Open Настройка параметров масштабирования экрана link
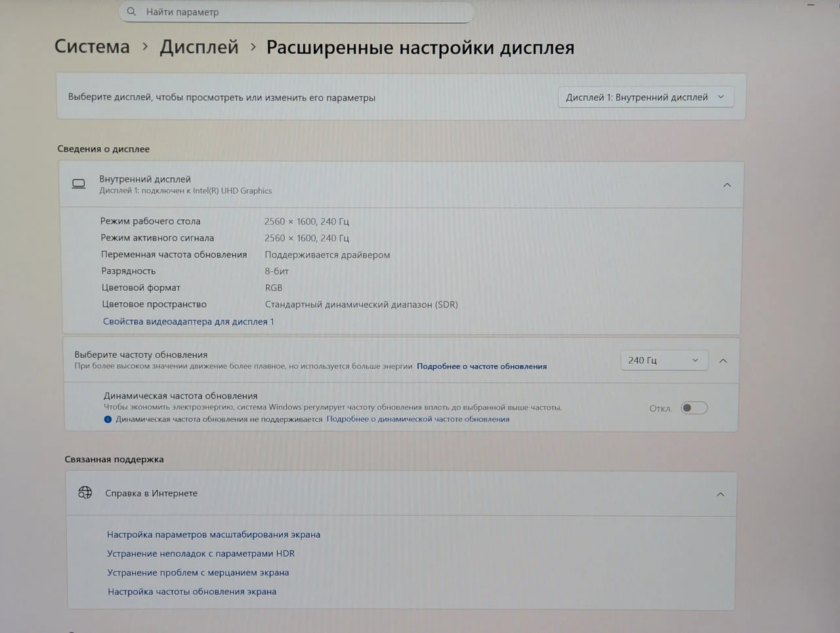840x633 pixels. [214, 535]
